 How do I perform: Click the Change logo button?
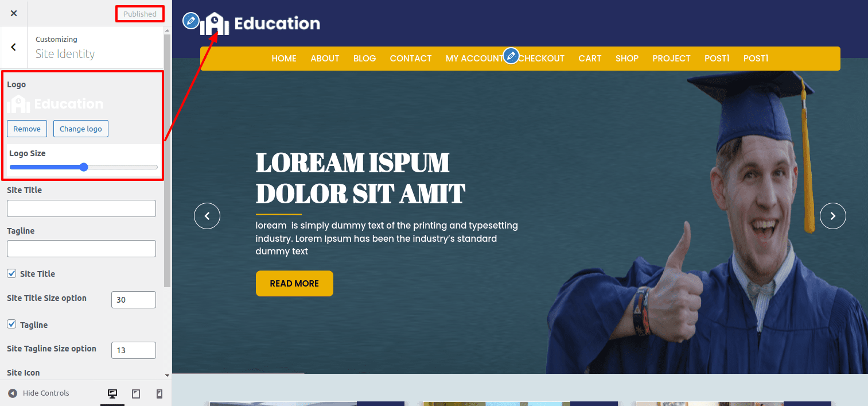(80, 129)
